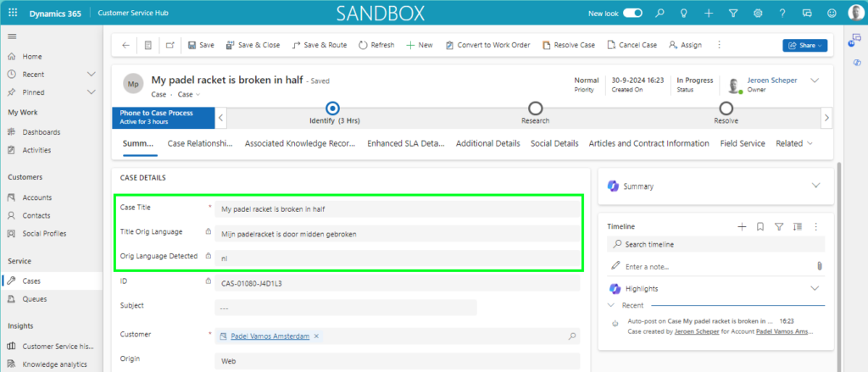
Task: Switch to the Additional Details tab
Action: tap(487, 143)
